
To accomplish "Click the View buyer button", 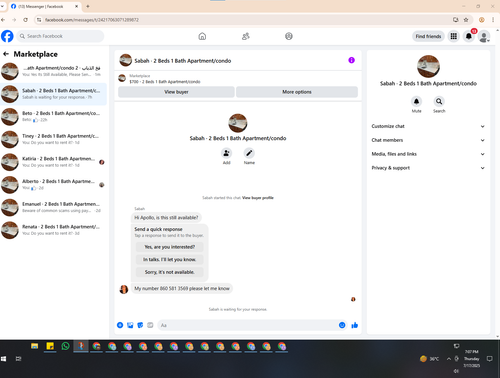I will pyautogui.click(x=176, y=92).
